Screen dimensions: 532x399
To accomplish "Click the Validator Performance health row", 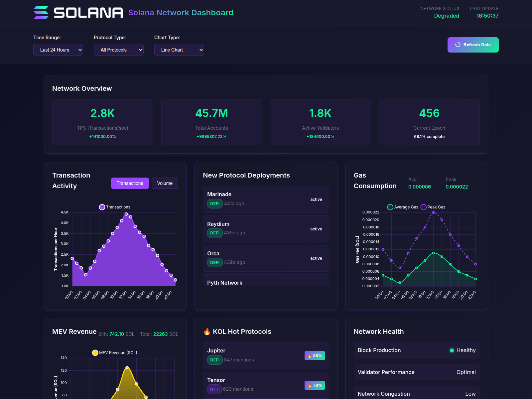I will coord(417,372).
